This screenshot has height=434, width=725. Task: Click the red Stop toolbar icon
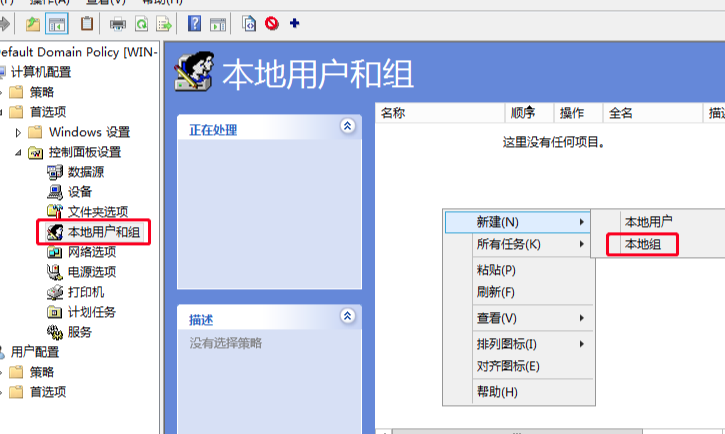pyautogui.click(x=272, y=23)
